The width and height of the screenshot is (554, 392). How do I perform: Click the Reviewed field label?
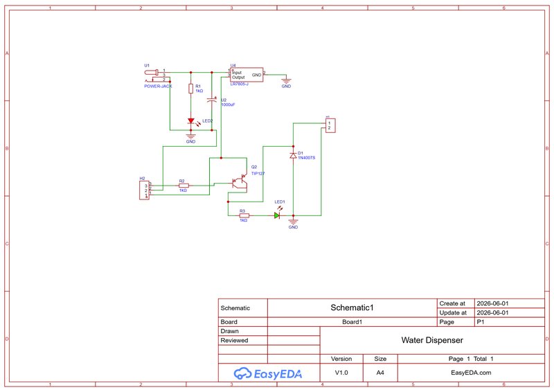point(234,340)
